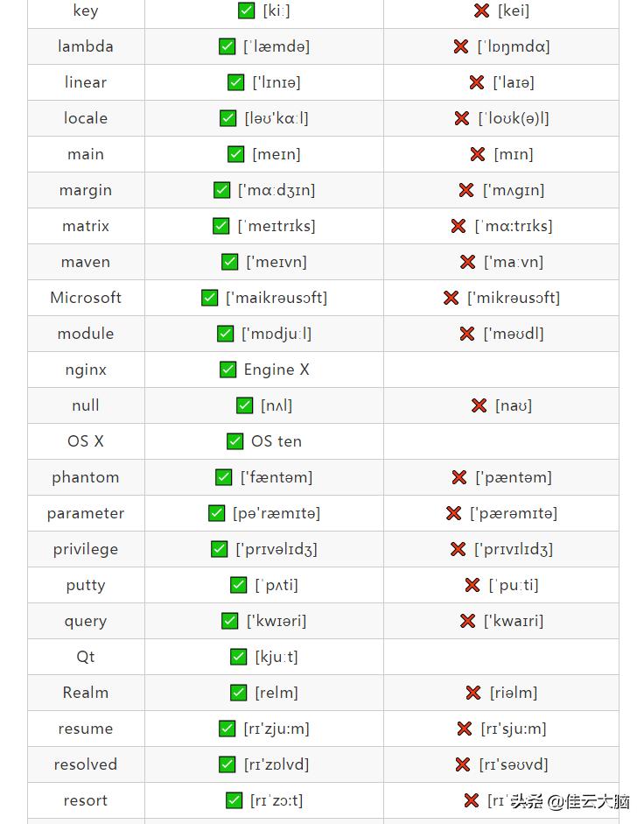Click the green checkmark in the putty row
Screen dimensions: 644x824
coord(239,585)
